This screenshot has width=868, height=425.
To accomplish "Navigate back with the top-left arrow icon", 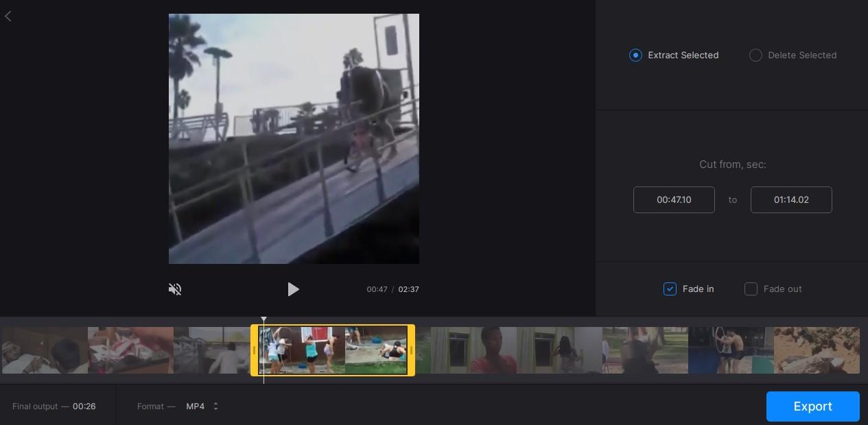I will (x=8, y=16).
